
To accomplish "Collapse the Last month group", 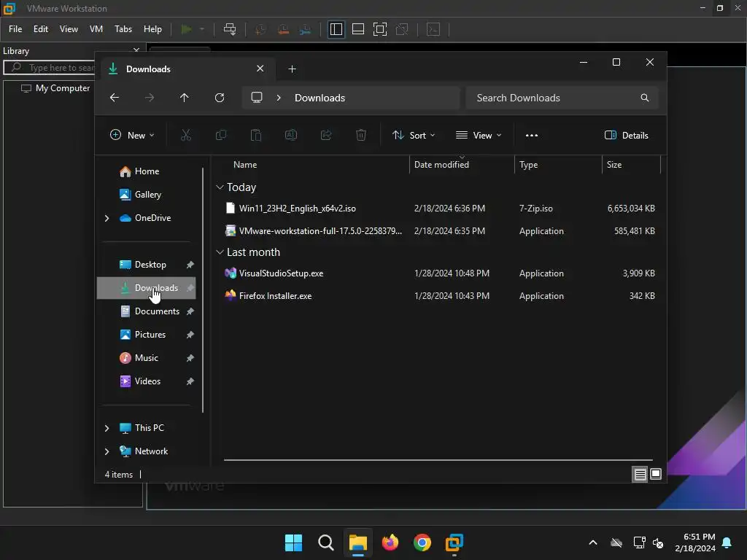I will (x=220, y=252).
